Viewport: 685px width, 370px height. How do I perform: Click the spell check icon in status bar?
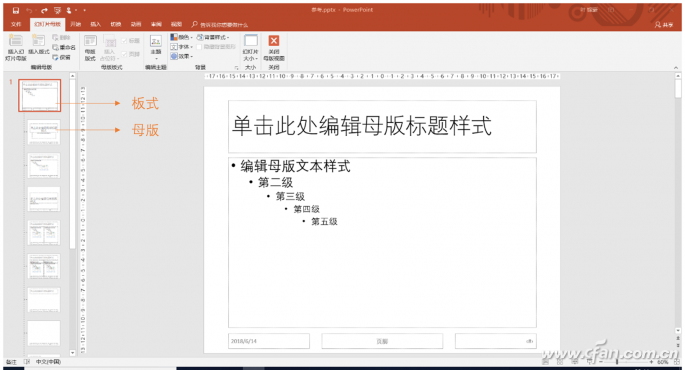point(27,362)
